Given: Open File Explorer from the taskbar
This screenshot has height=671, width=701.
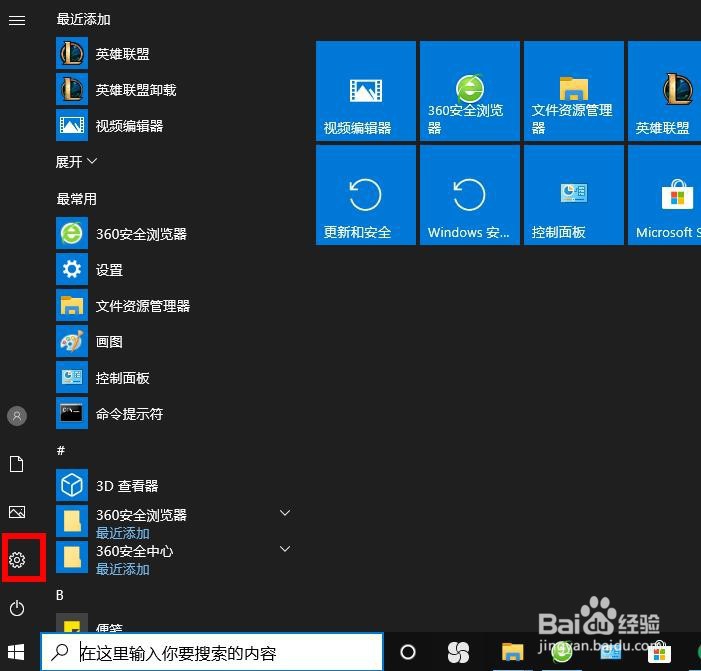Looking at the screenshot, I should pos(512,652).
